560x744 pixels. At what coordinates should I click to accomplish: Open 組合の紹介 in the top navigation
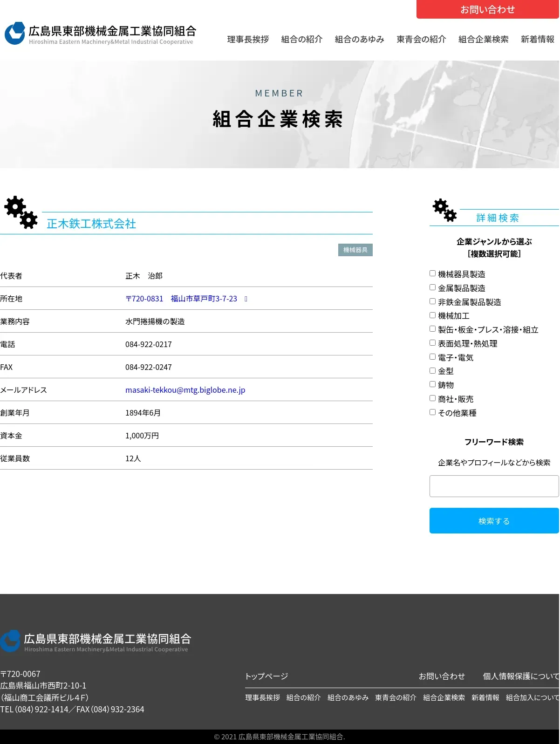[302, 40]
